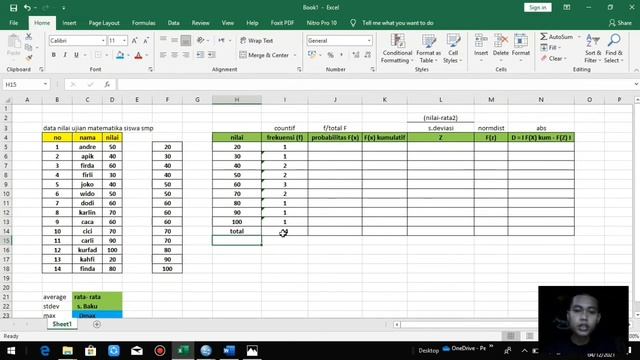Open the Clear dropdown

(x=553, y=58)
